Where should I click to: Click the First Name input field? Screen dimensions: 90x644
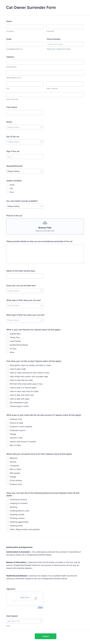(25, 26)
